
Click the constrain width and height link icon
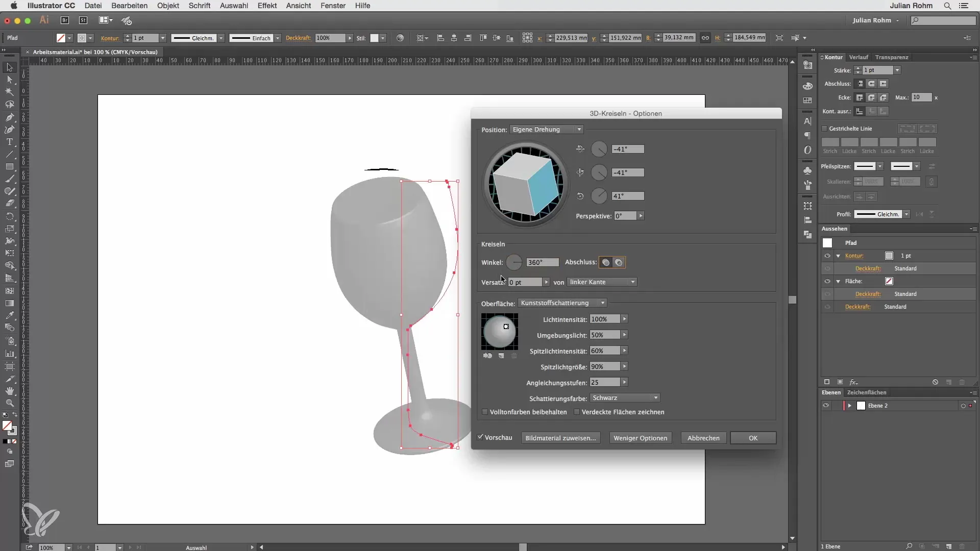[x=705, y=38]
